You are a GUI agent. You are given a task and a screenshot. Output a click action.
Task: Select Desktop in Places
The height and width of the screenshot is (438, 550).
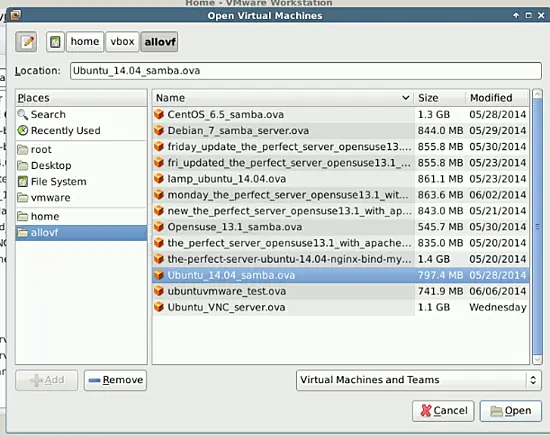coord(81,166)
